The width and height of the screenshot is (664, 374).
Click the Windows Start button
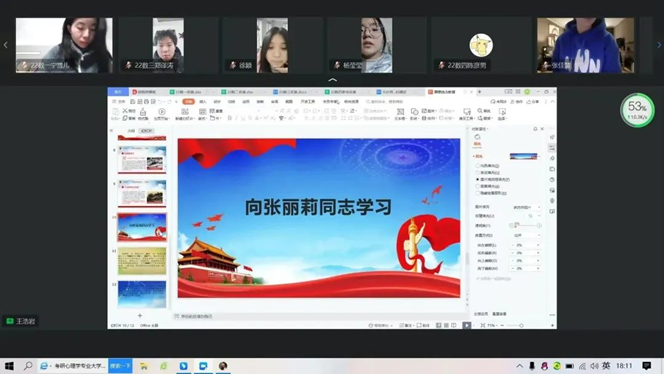pyautogui.click(x=9, y=366)
